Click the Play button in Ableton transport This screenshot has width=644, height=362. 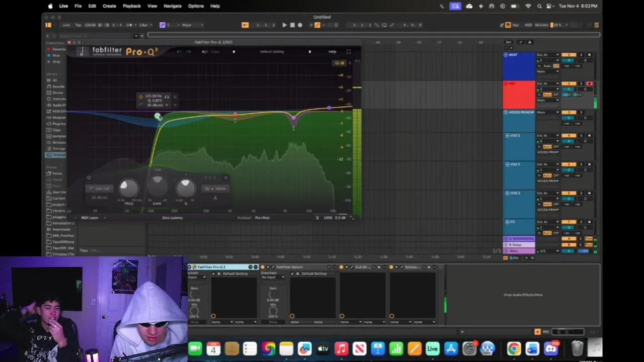point(285,25)
